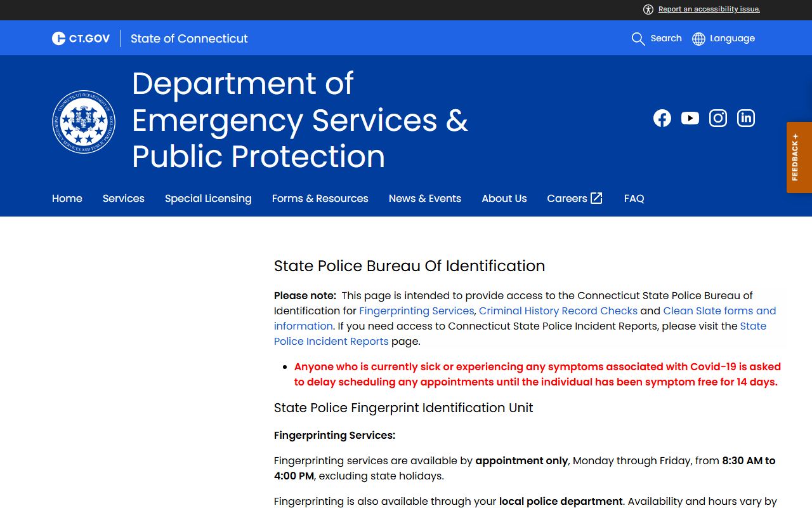Click the CT.GOV logo
812x508 pixels.
click(x=81, y=39)
